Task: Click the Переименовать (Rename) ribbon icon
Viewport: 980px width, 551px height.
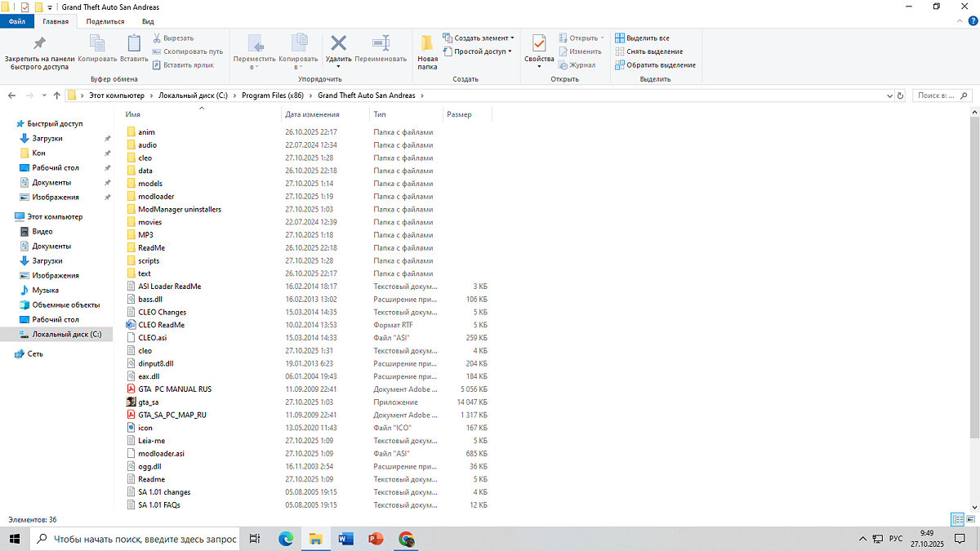Action: (381, 43)
